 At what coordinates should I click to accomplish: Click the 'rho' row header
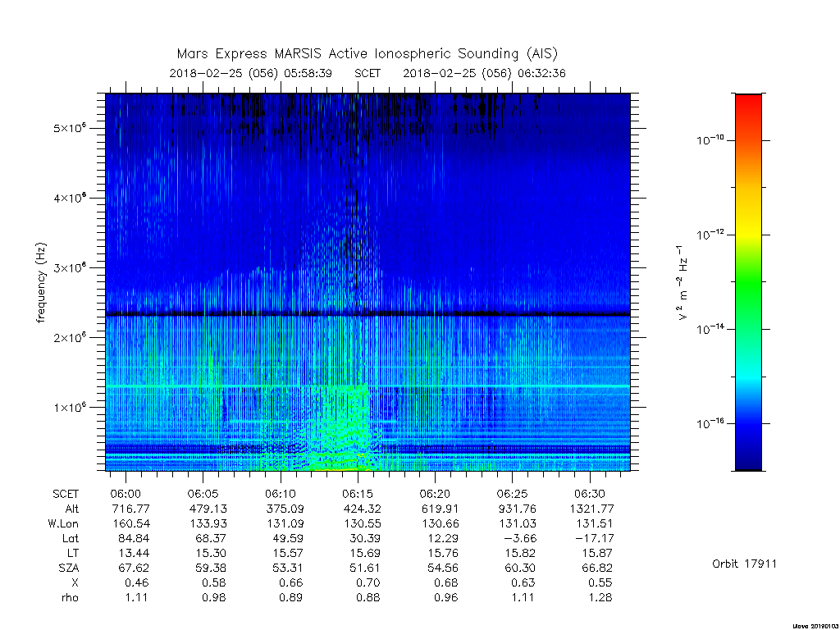[70, 597]
